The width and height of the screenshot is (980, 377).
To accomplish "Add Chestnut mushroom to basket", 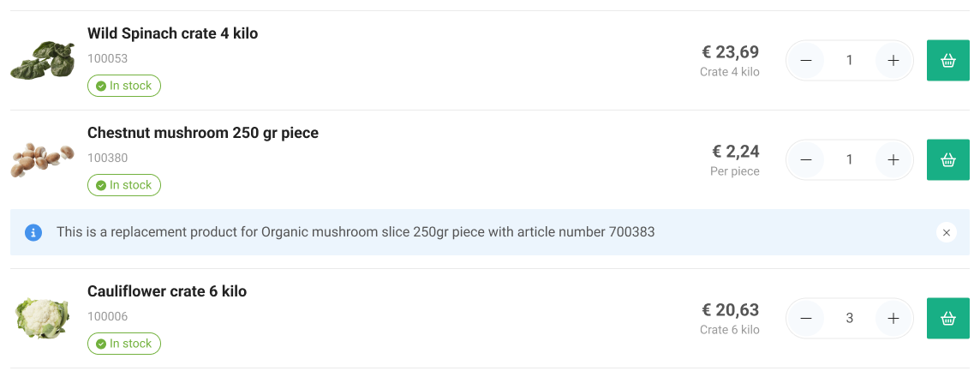I will [x=947, y=159].
